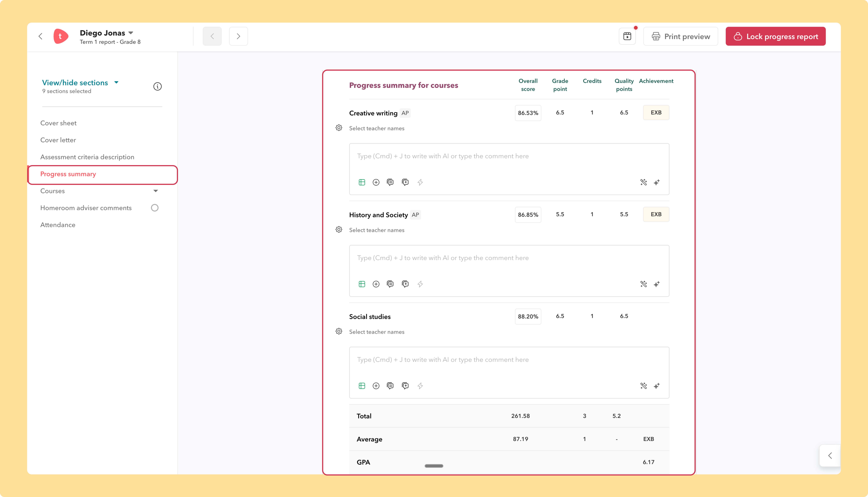This screenshot has width=868, height=497.
Task: Click the lightning bolt icon in Social studies comment
Action: point(420,386)
